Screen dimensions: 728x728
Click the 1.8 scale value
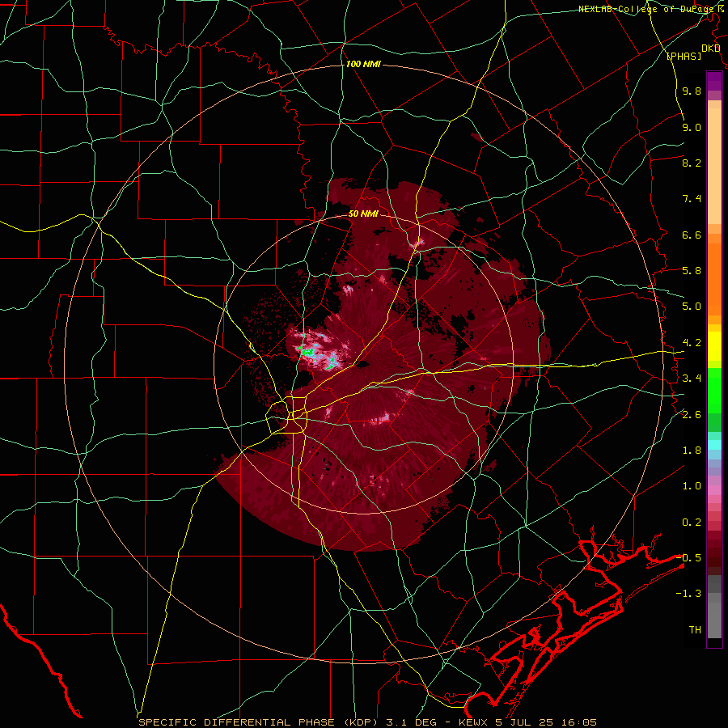pos(692,451)
